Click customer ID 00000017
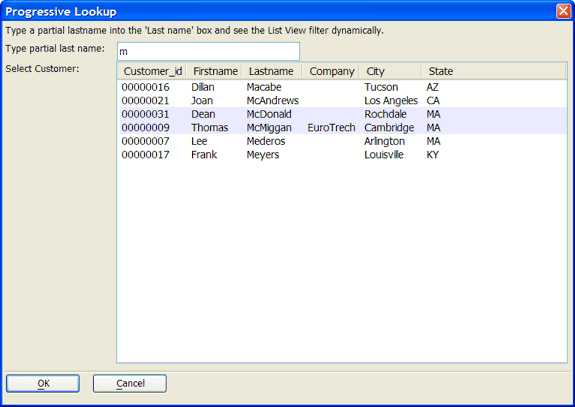575x407 pixels. [x=146, y=155]
